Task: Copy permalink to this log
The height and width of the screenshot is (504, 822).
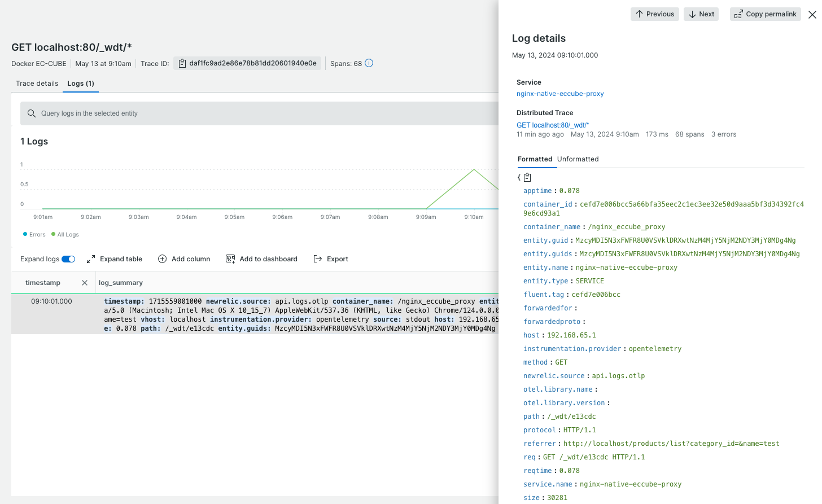Action: click(x=765, y=14)
